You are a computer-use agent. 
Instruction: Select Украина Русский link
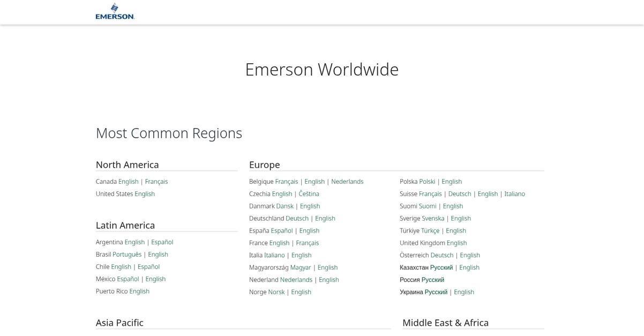pos(436,293)
